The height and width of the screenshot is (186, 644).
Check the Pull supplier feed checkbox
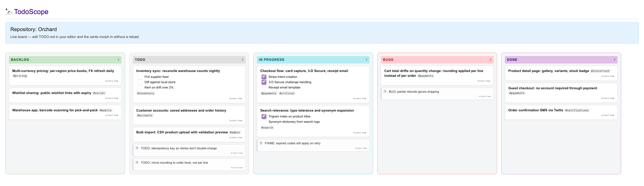[140, 77]
